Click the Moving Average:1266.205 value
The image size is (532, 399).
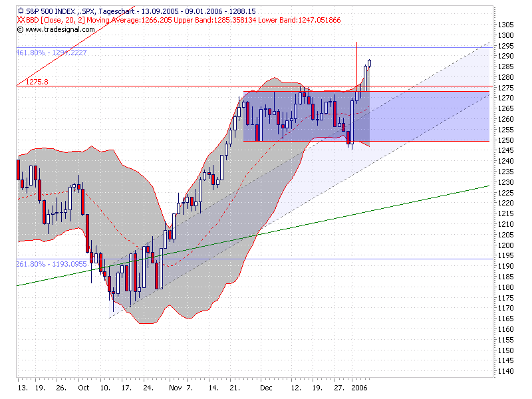click(x=129, y=21)
